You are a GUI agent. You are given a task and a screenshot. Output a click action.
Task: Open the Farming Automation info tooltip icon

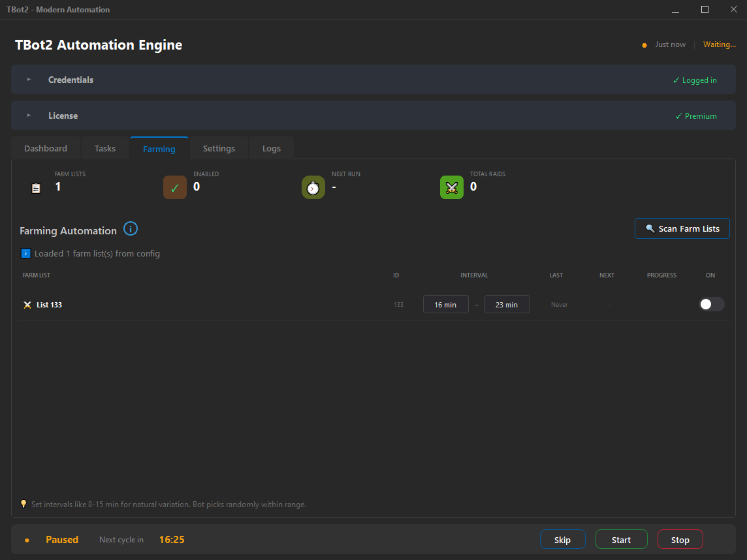pyautogui.click(x=131, y=228)
